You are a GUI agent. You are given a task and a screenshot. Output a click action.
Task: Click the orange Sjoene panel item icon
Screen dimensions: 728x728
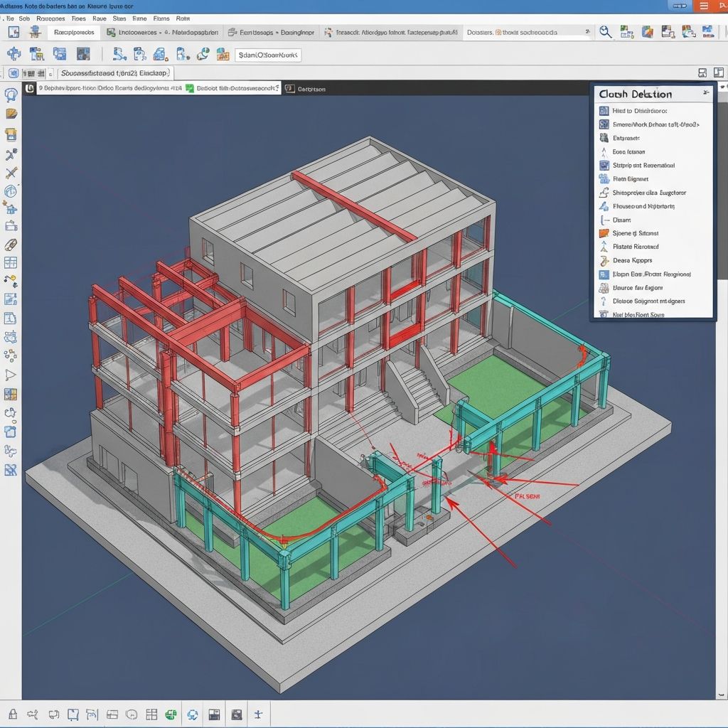tap(604, 233)
